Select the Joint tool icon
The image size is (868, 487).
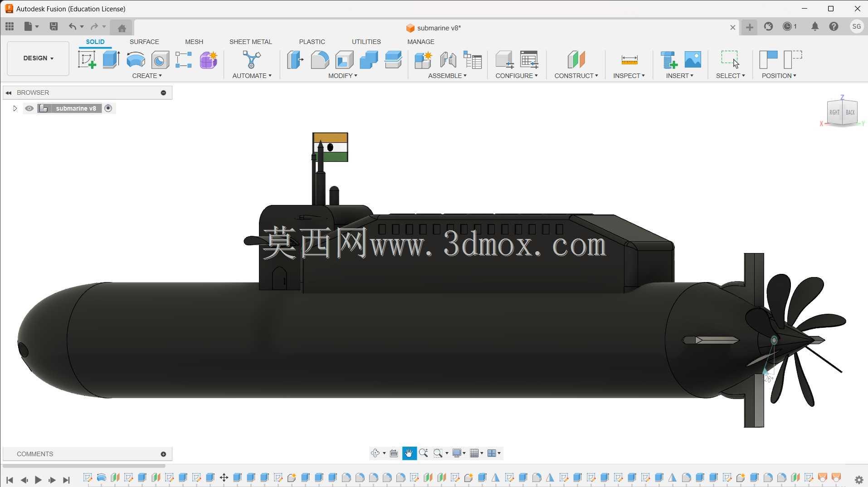[x=448, y=59]
